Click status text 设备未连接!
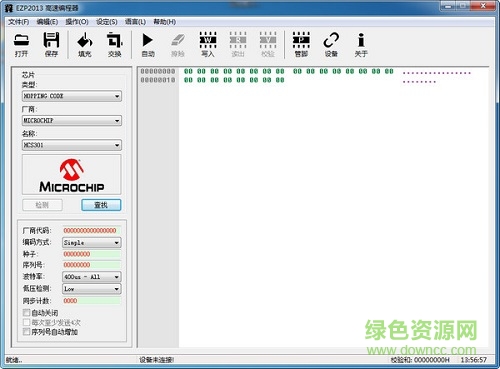 (x=156, y=360)
